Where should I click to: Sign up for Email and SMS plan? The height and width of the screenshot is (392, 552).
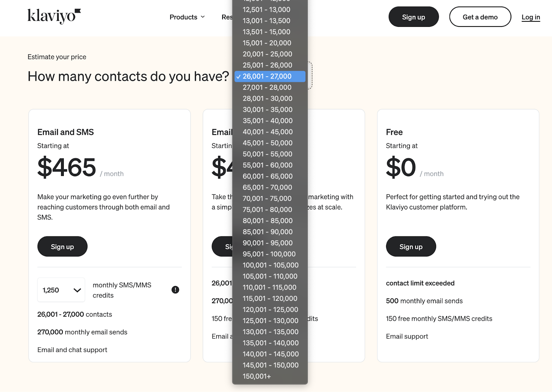coord(62,246)
